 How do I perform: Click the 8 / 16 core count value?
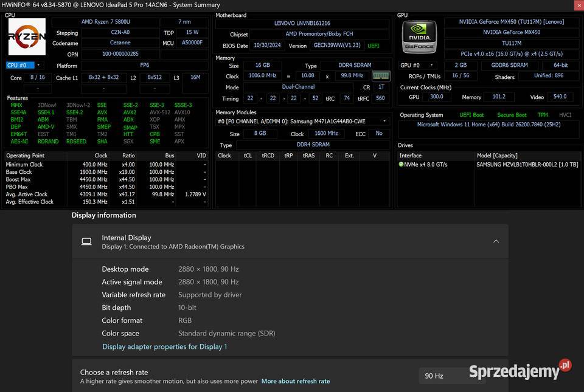coord(38,77)
